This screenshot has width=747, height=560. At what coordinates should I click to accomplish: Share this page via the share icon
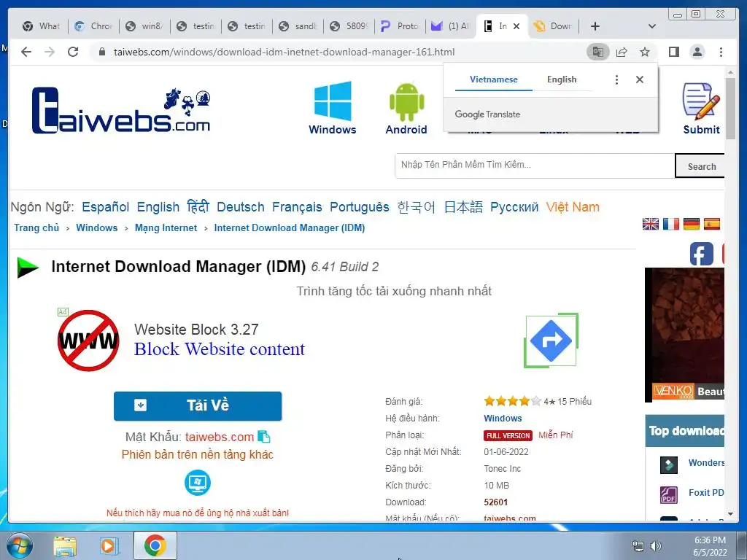click(x=622, y=52)
